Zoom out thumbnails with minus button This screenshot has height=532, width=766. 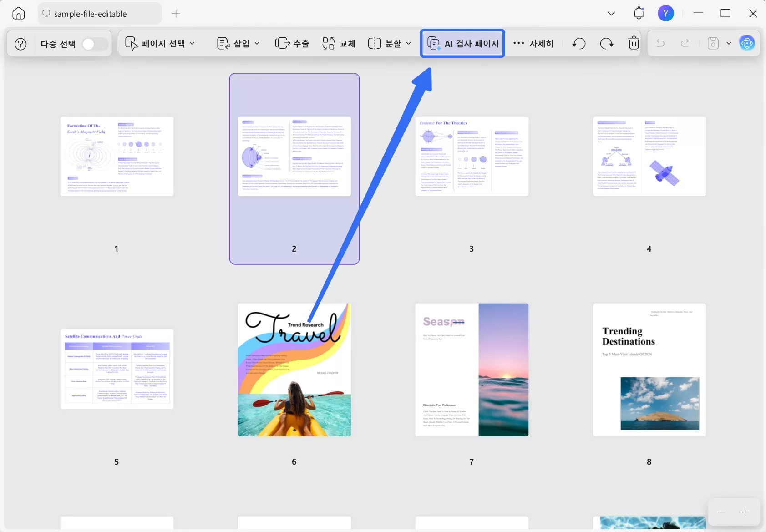[x=721, y=512]
